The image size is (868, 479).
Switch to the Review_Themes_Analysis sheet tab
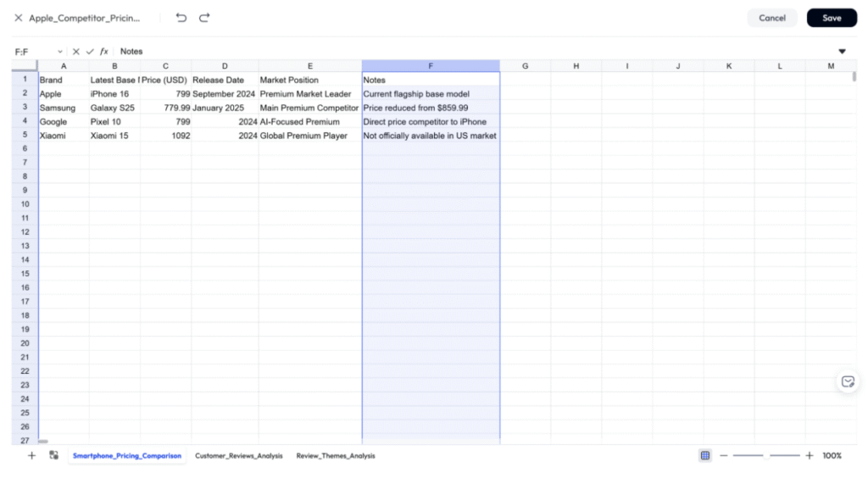[335, 456]
